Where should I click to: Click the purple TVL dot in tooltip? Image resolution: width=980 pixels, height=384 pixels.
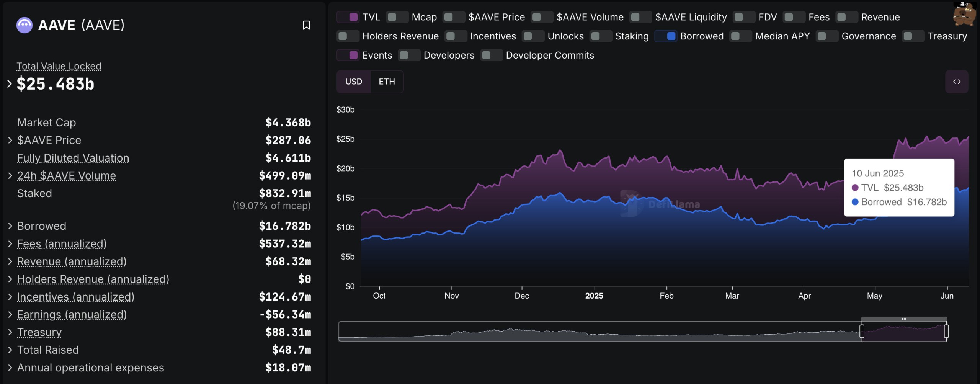click(x=855, y=188)
